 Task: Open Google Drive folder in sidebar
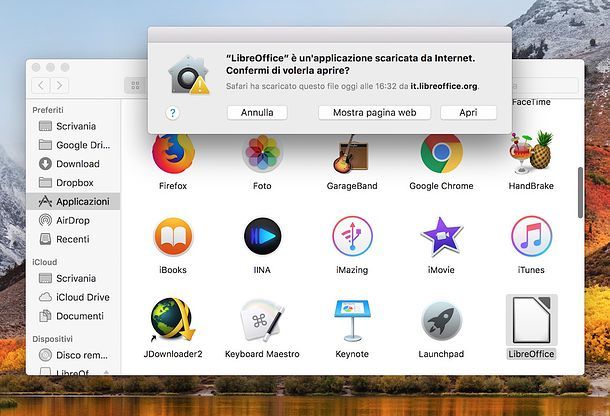[73, 145]
